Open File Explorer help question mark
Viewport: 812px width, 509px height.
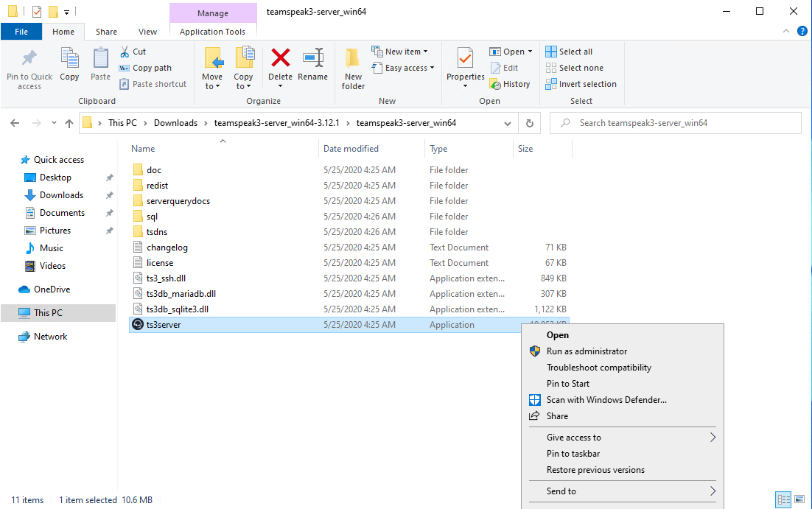(x=802, y=31)
